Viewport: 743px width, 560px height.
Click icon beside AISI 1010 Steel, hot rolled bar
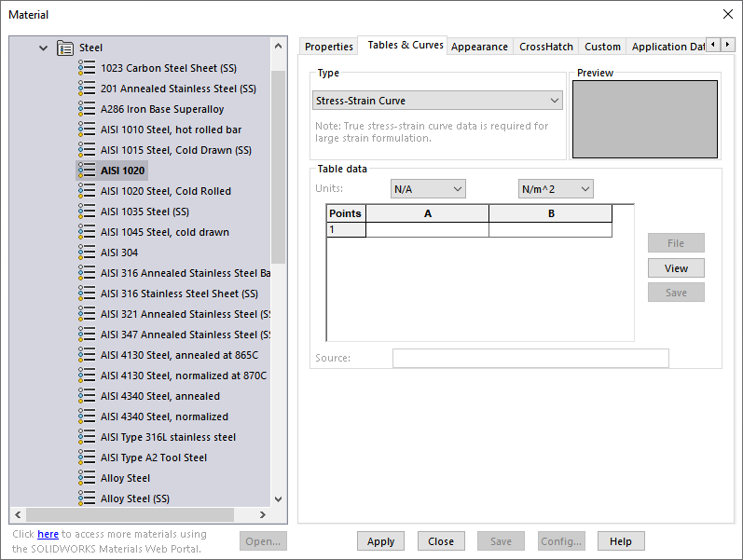87,130
